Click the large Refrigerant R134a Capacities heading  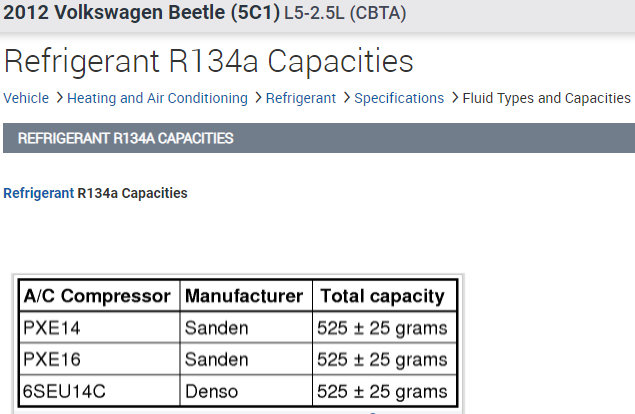(x=209, y=61)
